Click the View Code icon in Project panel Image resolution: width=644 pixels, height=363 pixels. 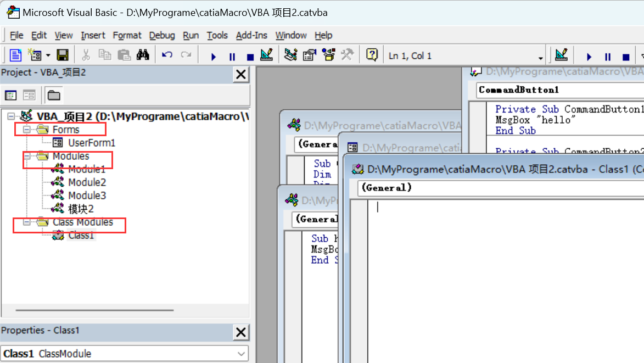click(10, 95)
